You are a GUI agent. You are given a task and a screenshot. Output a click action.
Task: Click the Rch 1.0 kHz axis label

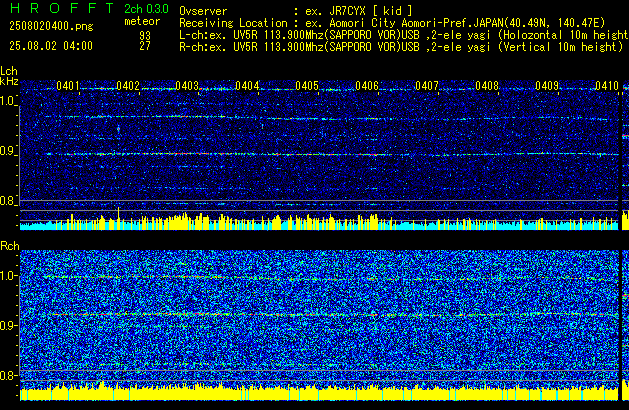(8, 276)
